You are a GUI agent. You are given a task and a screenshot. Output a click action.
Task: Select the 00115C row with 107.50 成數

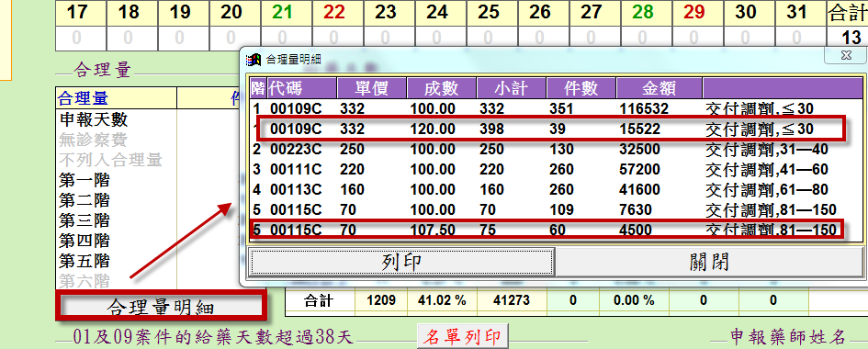(x=556, y=230)
